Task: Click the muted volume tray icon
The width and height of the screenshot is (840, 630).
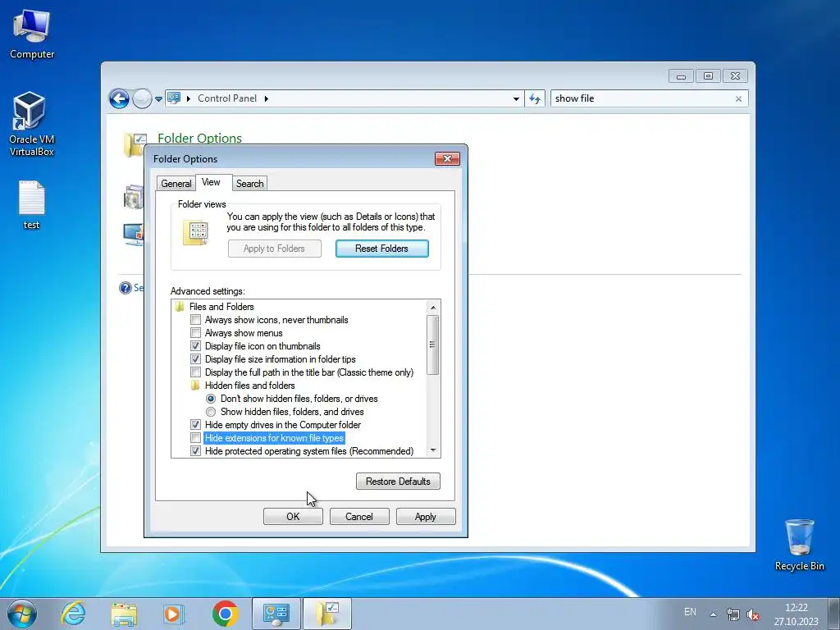Action: pyautogui.click(x=753, y=614)
